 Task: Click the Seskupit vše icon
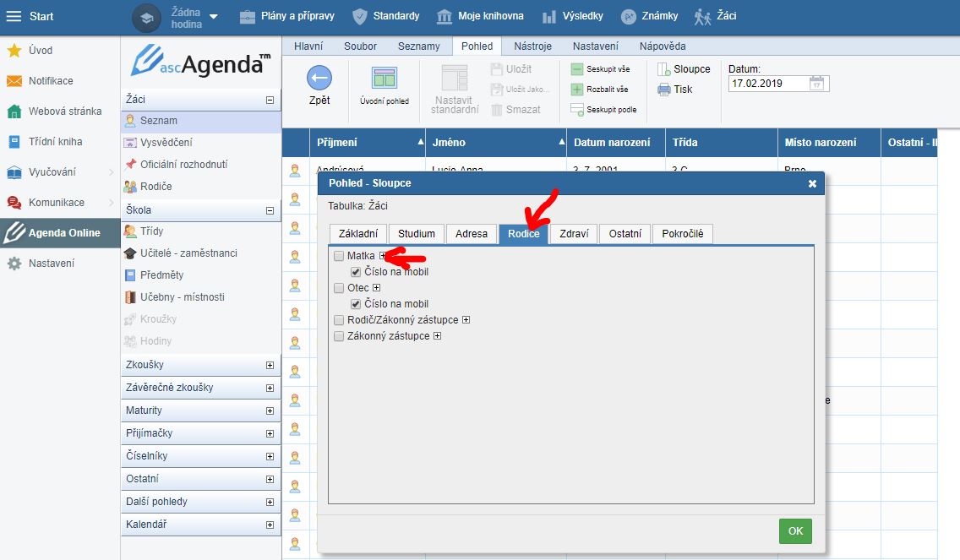pyautogui.click(x=577, y=69)
